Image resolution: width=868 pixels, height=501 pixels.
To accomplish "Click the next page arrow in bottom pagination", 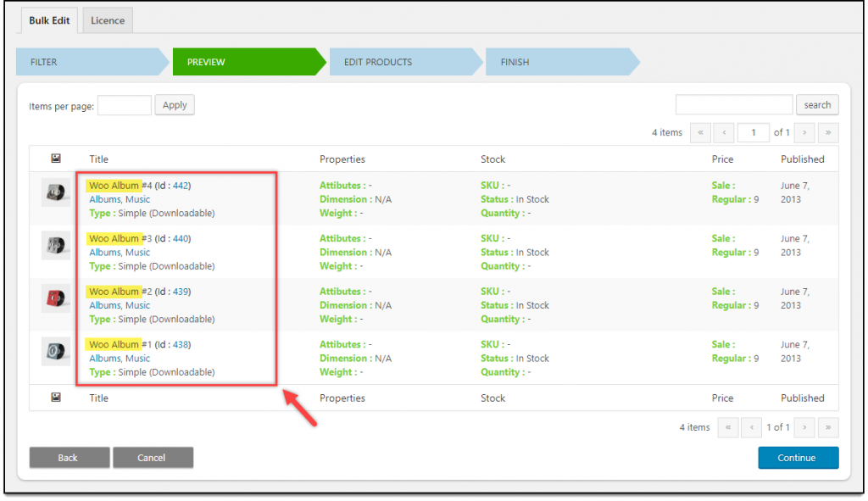I will [804, 427].
